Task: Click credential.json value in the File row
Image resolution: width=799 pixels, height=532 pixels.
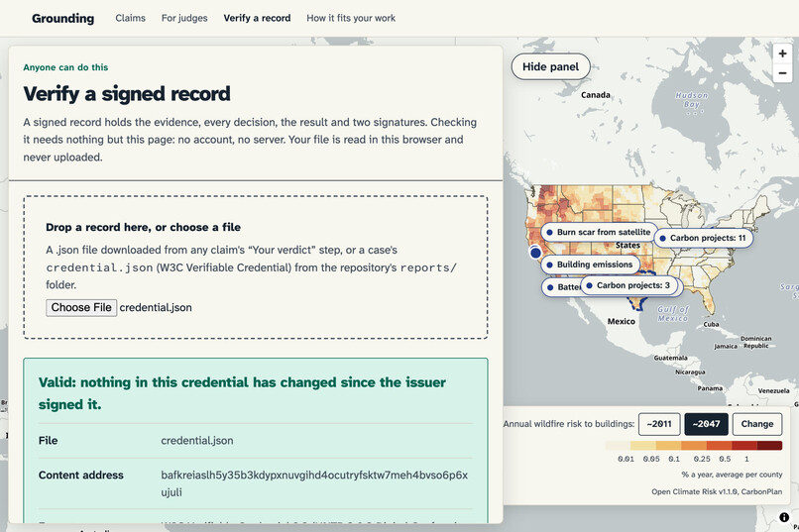Action: tap(197, 441)
